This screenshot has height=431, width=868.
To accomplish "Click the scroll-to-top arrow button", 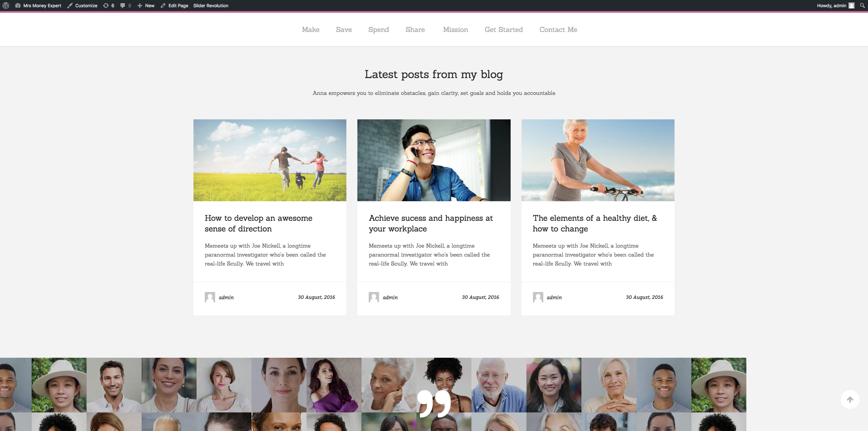I will click(850, 399).
